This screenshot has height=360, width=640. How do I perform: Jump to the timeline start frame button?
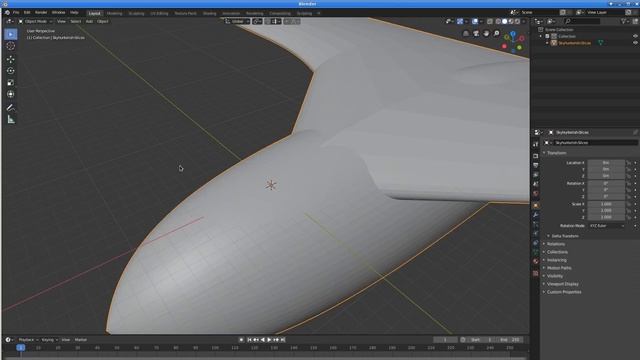(249, 340)
